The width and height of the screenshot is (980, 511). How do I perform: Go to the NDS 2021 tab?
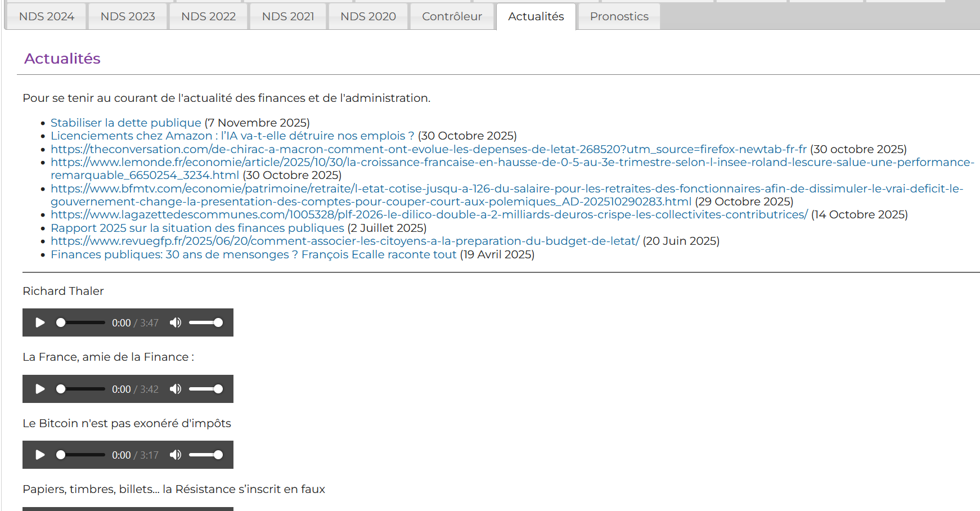coord(288,16)
